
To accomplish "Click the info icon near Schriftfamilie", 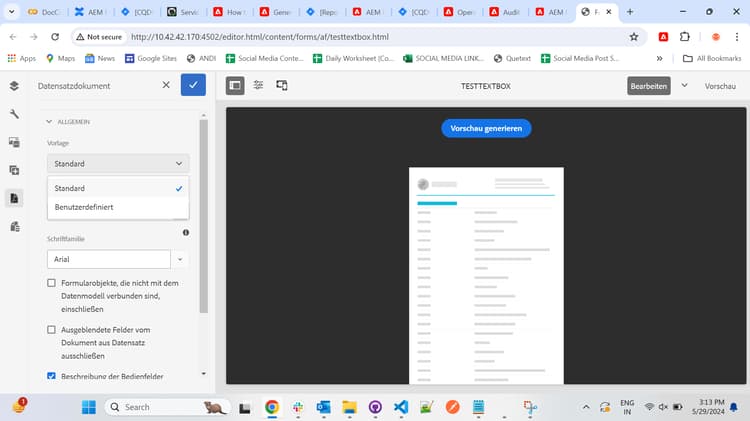I will pos(186,233).
